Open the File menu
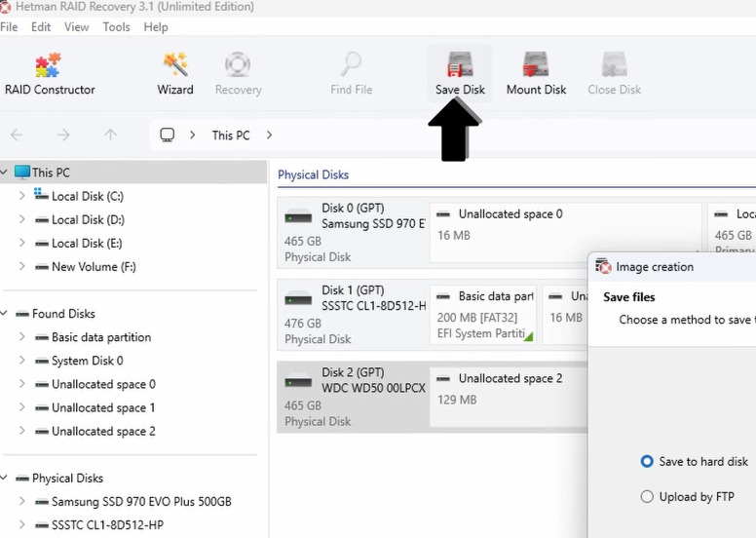The height and width of the screenshot is (538, 756). 9,27
